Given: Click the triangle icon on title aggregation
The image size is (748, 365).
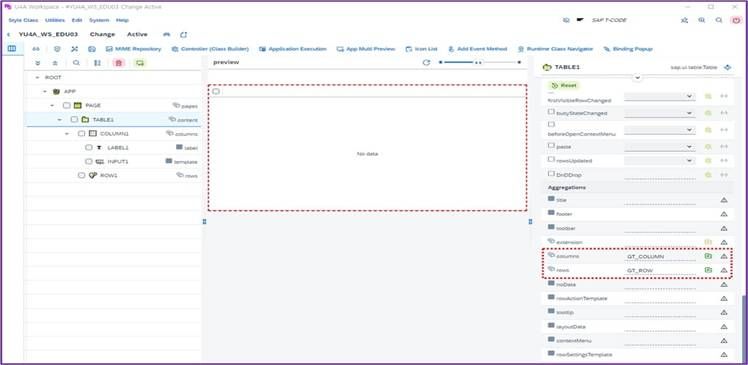Looking at the screenshot, I should (x=724, y=200).
